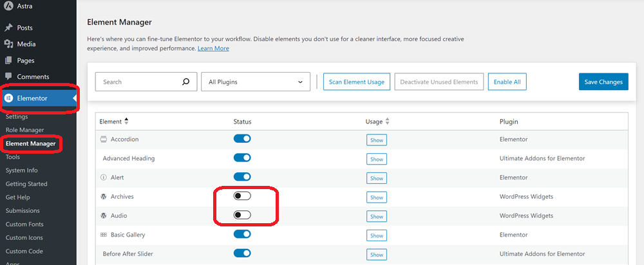
Task: Open Tools submenu item
Action: click(13, 157)
